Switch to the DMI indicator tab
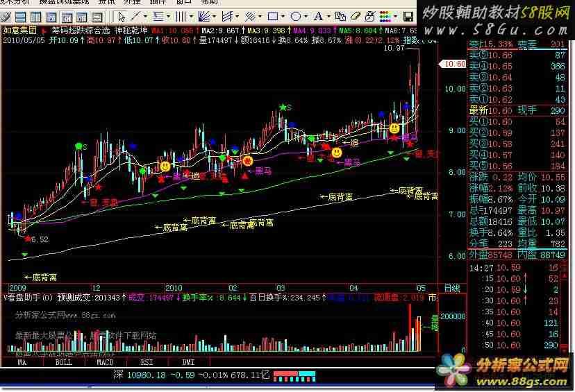Image resolution: width=575 pixels, height=392 pixels. tap(188, 362)
